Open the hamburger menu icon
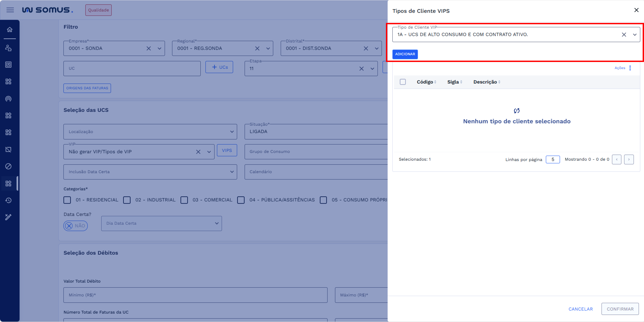Viewport: 644px width, 322px height. tap(10, 10)
